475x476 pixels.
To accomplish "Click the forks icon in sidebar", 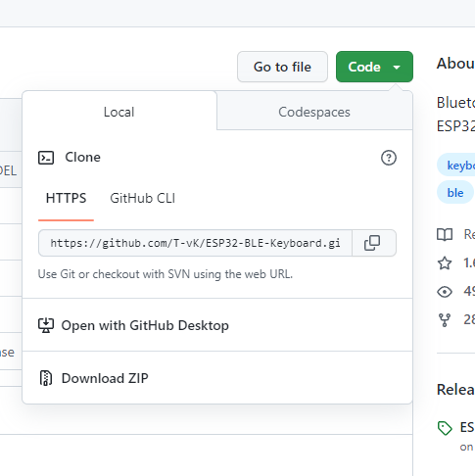I will tap(445, 320).
